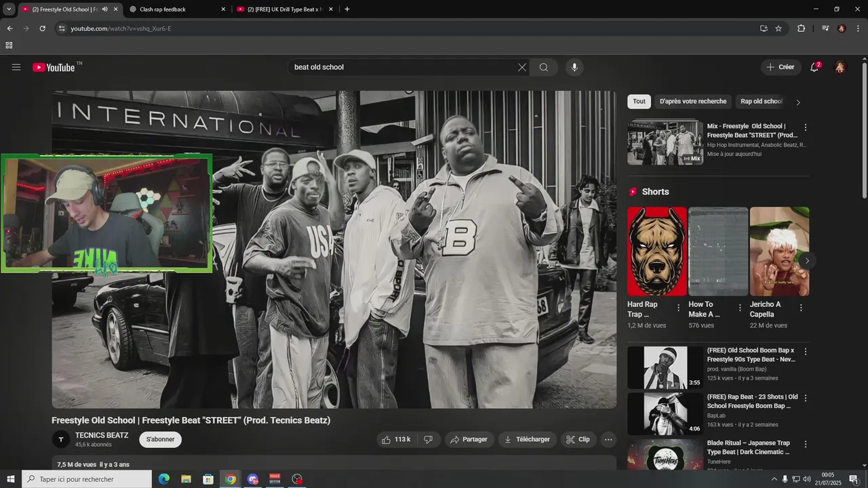Open the Chrome apps grid shortcut
The image size is (868, 488).
(x=9, y=45)
